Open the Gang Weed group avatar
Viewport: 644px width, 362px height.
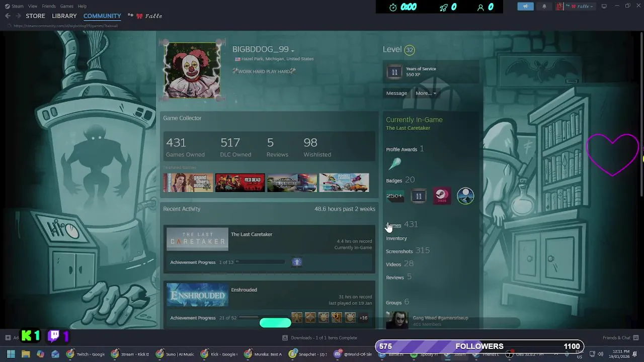[x=397, y=321]
